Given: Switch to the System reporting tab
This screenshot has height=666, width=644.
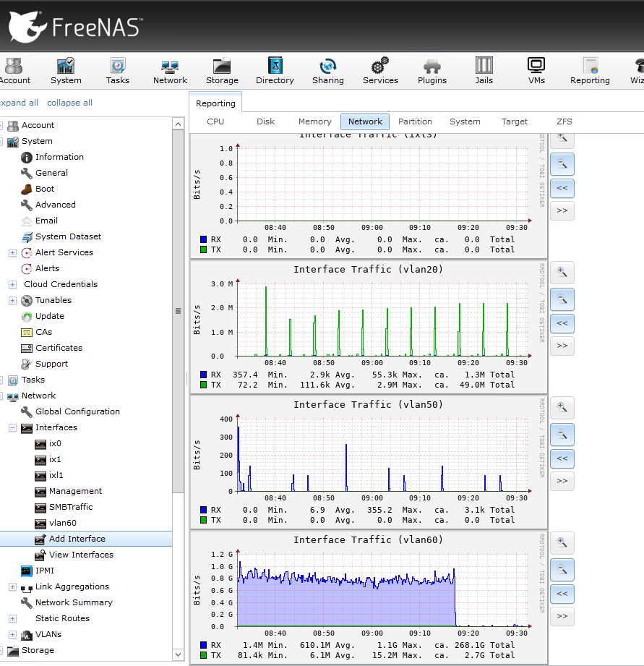Looking at the screenshot, I should coord(465,121).
